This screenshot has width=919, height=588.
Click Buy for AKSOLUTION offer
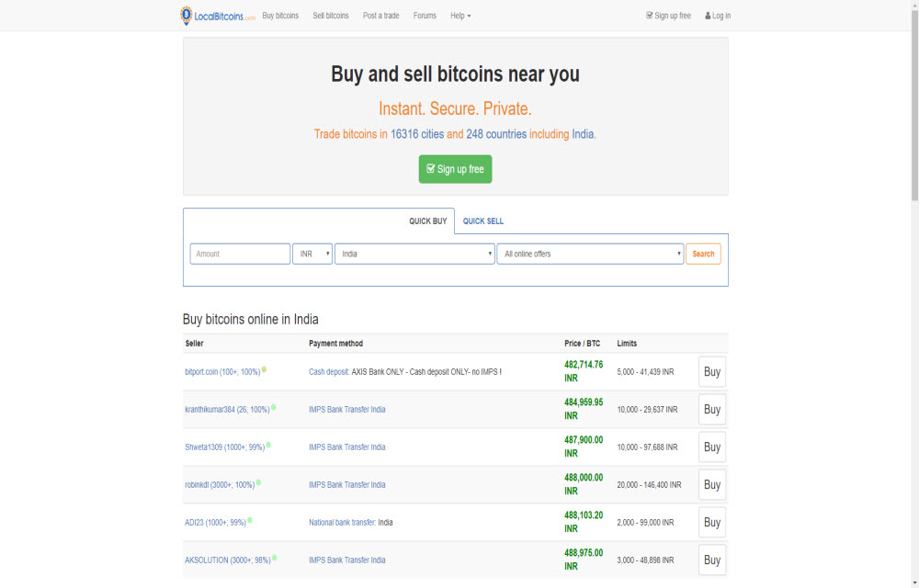(712, 560)
